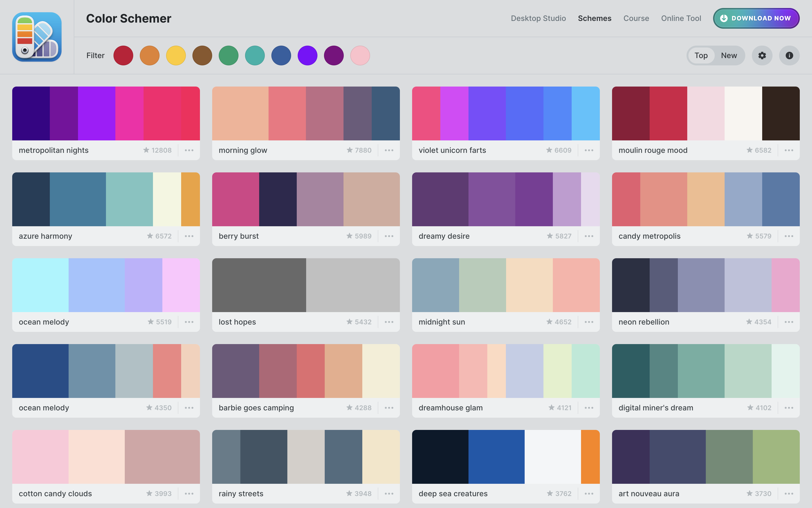The width and height of the screenshot is (812, 508).
Task: Go to Desktop Studio page
Action: coord(538,19)
